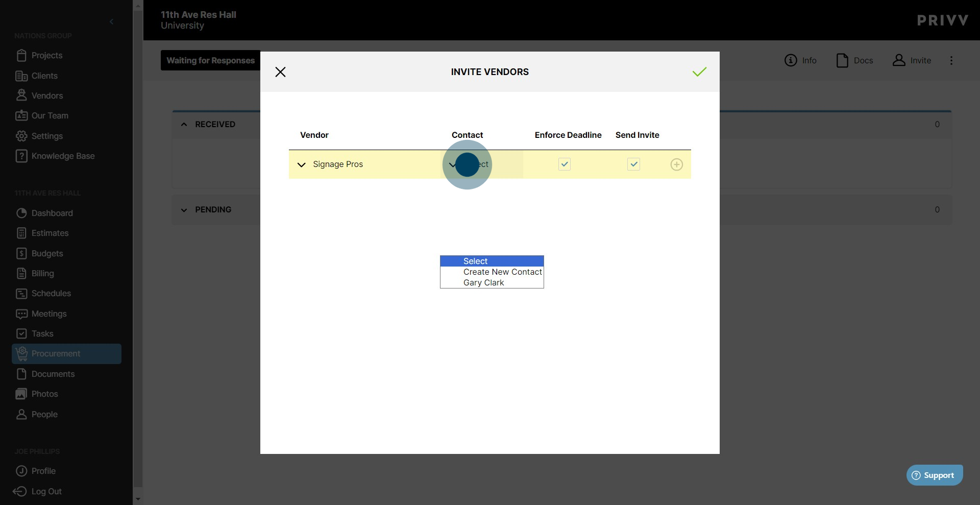Select Vendors from the sidebar
The width and height of the screenshot is (980, 505).
coord(47,95)
